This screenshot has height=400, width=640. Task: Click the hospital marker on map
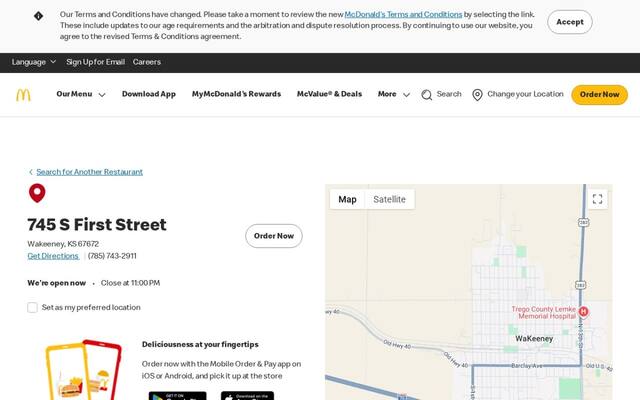[583, 311]
